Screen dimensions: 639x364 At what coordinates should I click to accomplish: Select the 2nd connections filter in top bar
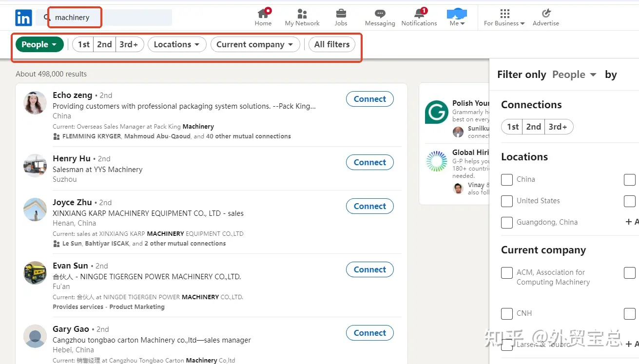tap(104, 44)
